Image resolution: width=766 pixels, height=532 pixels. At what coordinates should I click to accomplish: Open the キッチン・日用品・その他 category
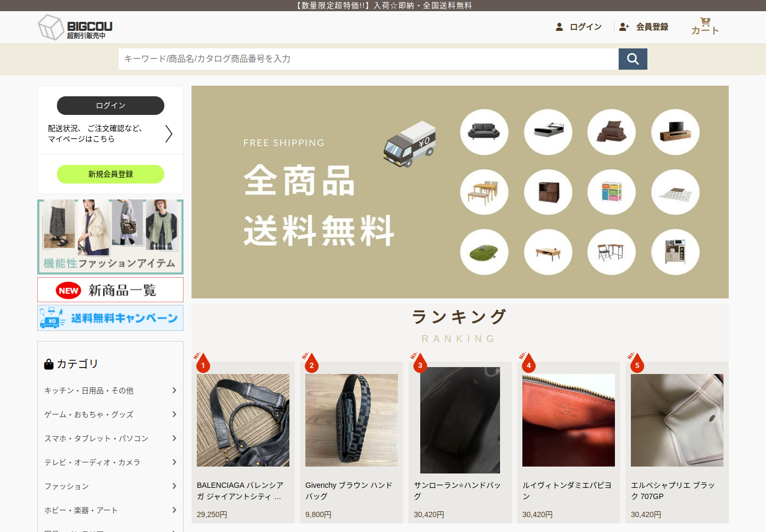point(89,390)
